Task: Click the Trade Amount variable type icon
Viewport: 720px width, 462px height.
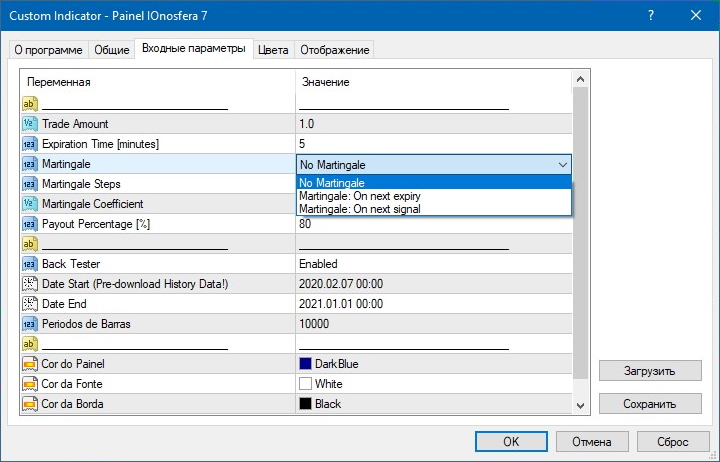Action: click(29, 124)
